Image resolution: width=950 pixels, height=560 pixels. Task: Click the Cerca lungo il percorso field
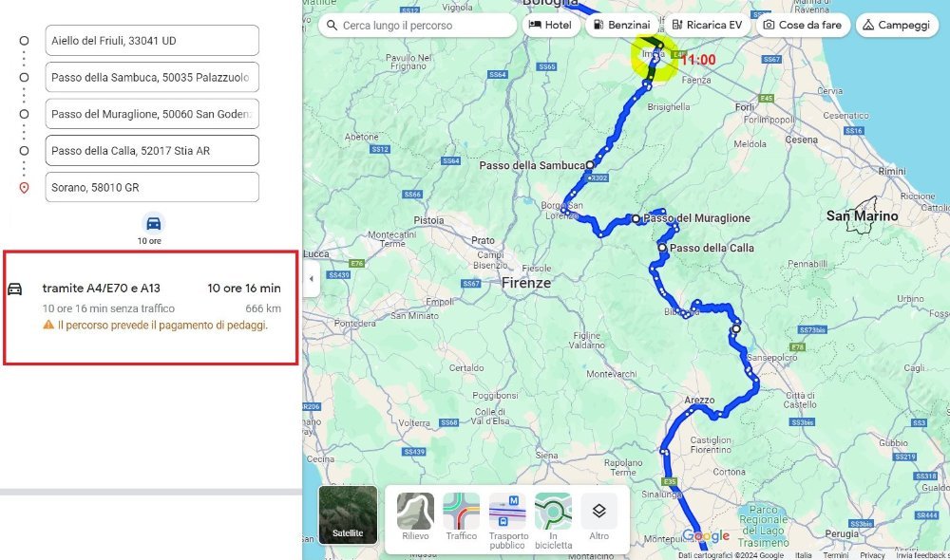point(417,26)
